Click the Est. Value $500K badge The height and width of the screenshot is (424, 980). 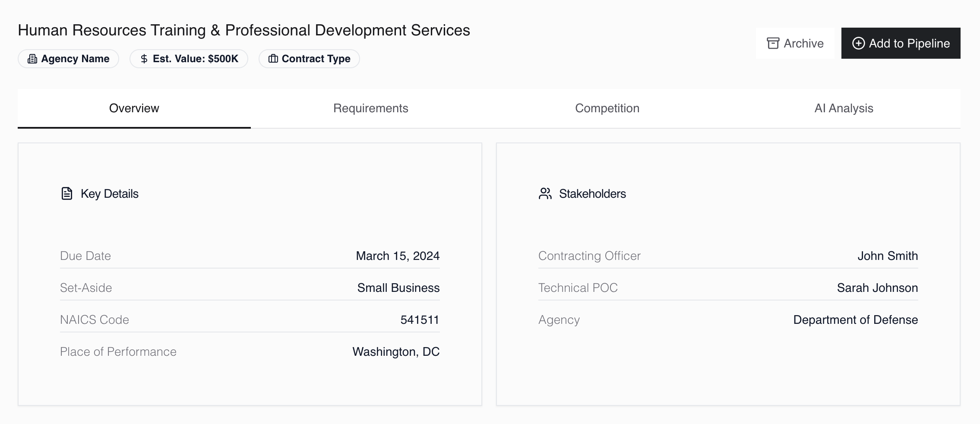pos(189,59)
